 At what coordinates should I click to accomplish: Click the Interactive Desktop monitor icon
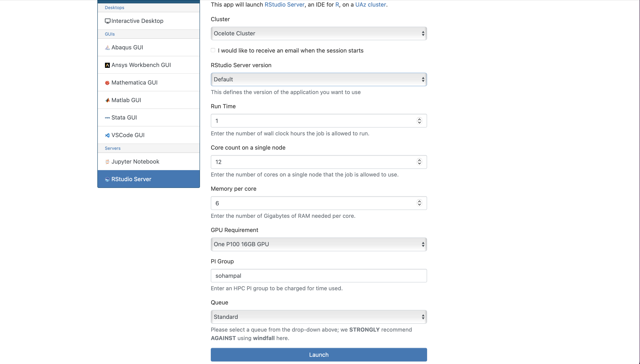click(x=108, y=21)
